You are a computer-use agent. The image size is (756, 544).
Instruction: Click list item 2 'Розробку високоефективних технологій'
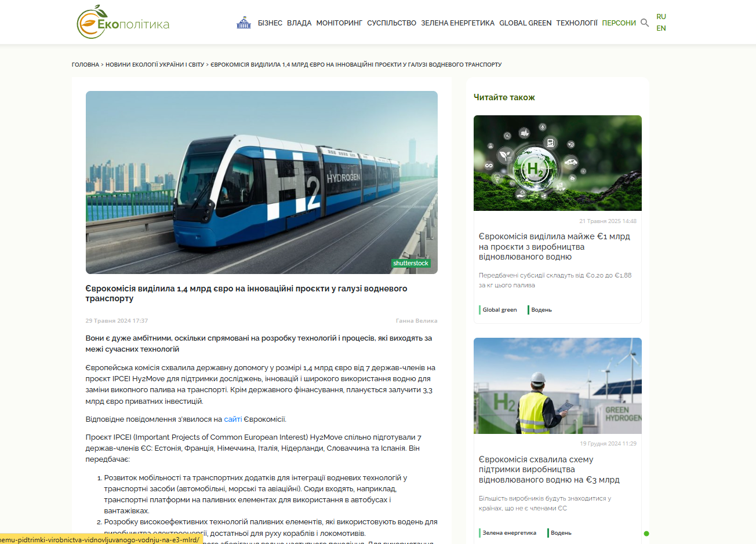click(x=271, y=528)
